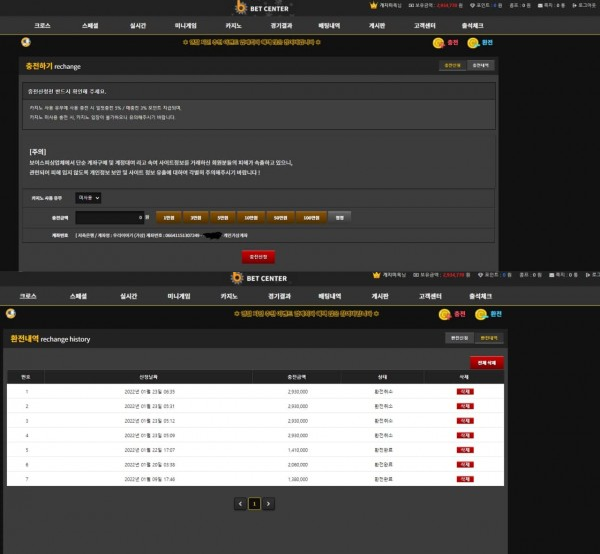Screen dimensions: 600x554
Task: Click the red 전체삭제 button
Action: (486, 362)
